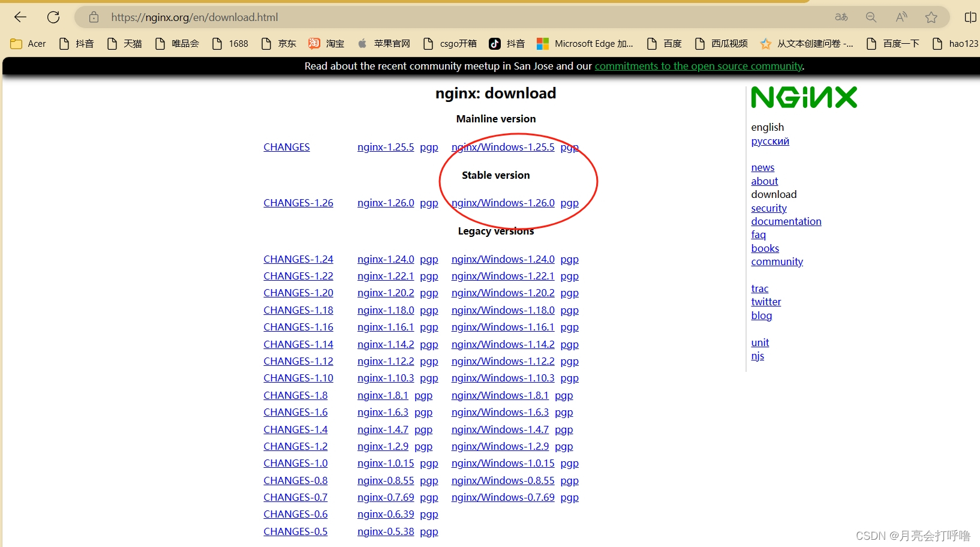980x547 pixels.
Task: Go back with the browser back arrow
Action: pyautogui.click(x=20, y=17)
